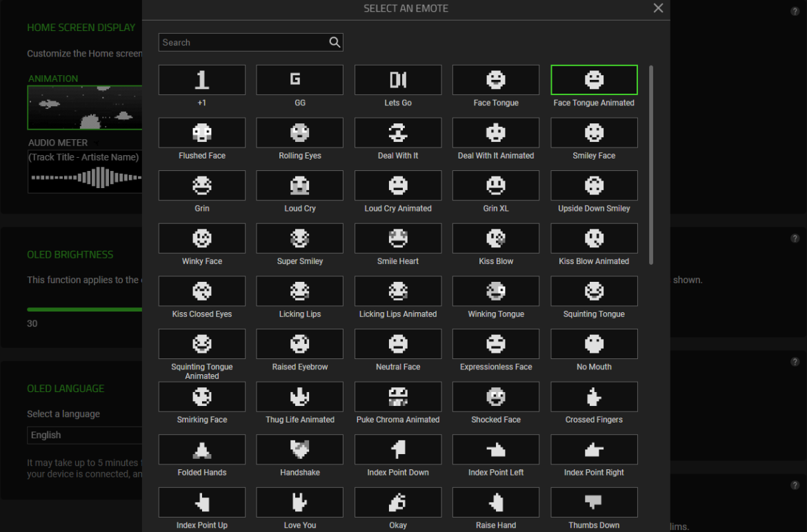The image size is (807, 532).
Task: Select the Loud Cry emote
Action: pos(299,185)
